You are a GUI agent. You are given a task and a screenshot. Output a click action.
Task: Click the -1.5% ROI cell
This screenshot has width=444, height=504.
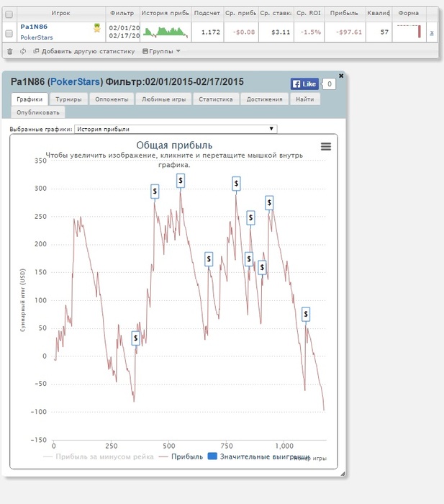309,32
